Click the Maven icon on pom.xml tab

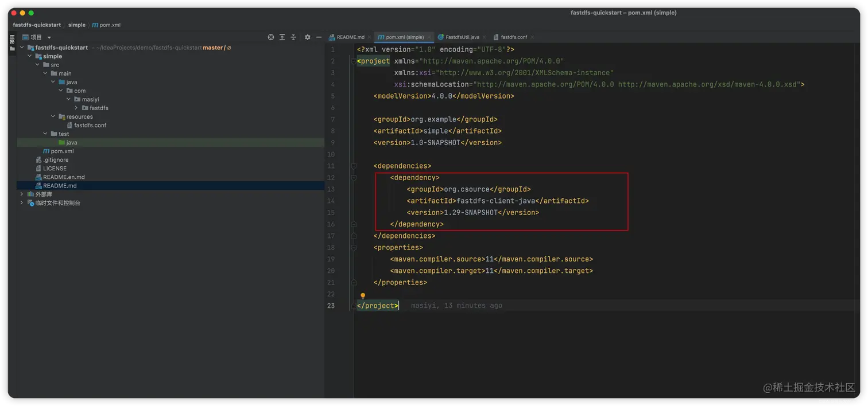coord(381,37)
